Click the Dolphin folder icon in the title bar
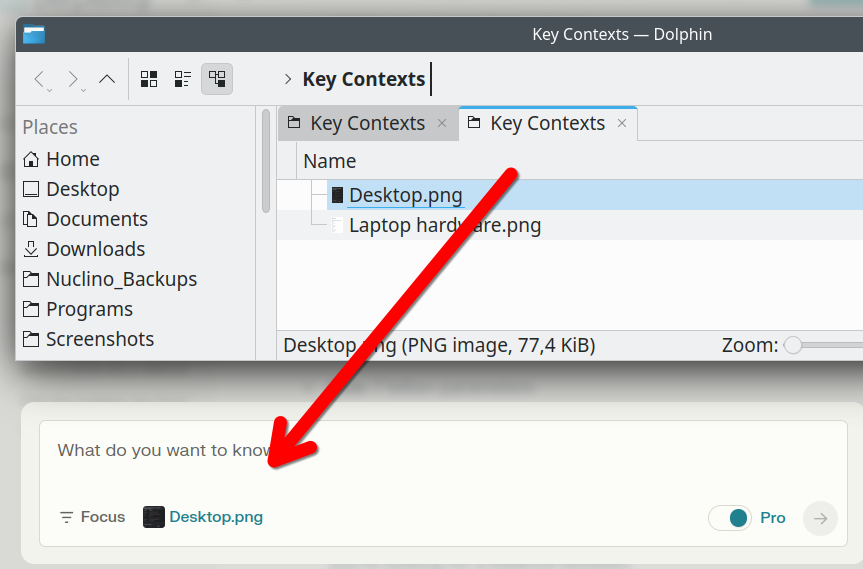863x569 pixels. click(34, 34)
